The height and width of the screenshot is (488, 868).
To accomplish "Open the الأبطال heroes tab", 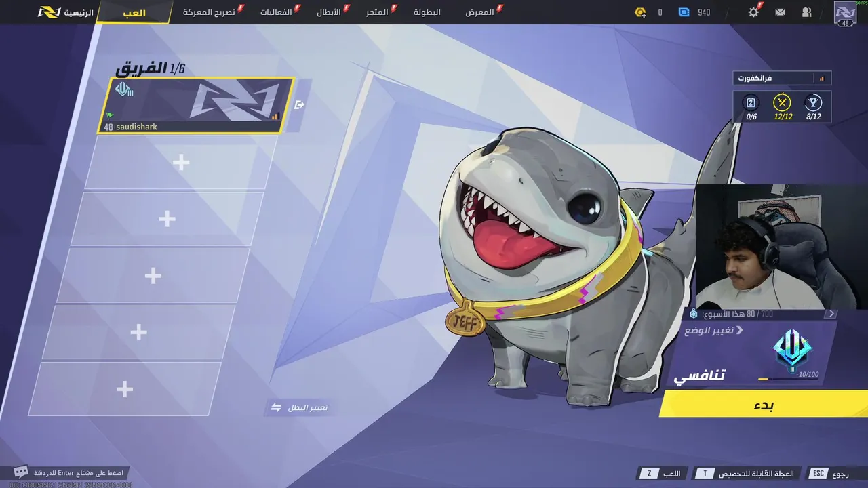I will [x=329, y=12].
